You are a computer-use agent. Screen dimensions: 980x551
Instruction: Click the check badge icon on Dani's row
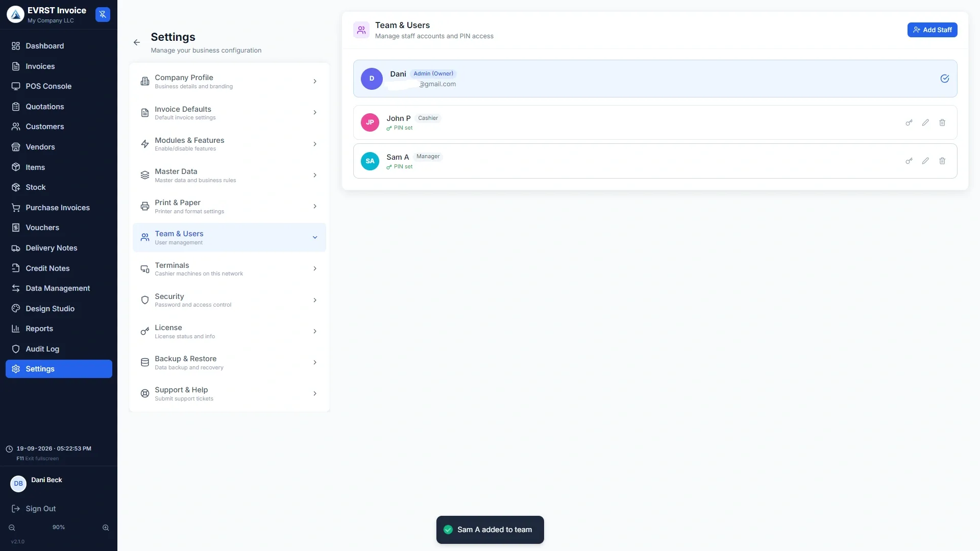(x=945, y=79)
